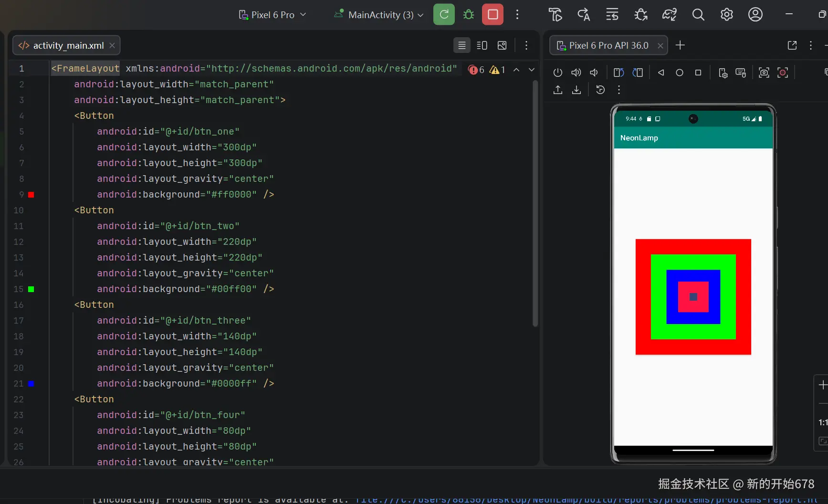Add a new running device tab
The height and width of the screenshot is (504, 828).
681,45
